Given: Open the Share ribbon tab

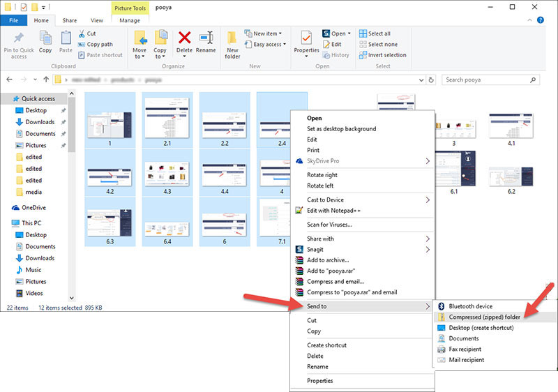Looking at the screenshot, I should 70,21.
